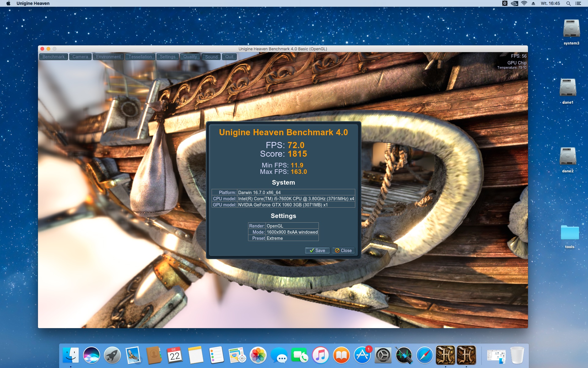Open App Store with update badge
Screen dimensions: 588x368
[x=362, y=355]
